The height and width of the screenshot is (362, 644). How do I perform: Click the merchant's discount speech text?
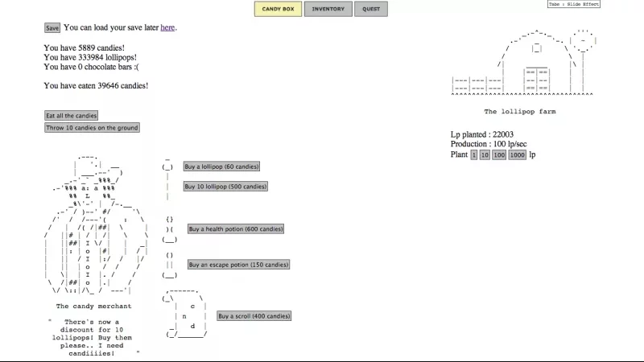[x=93, y=337]
